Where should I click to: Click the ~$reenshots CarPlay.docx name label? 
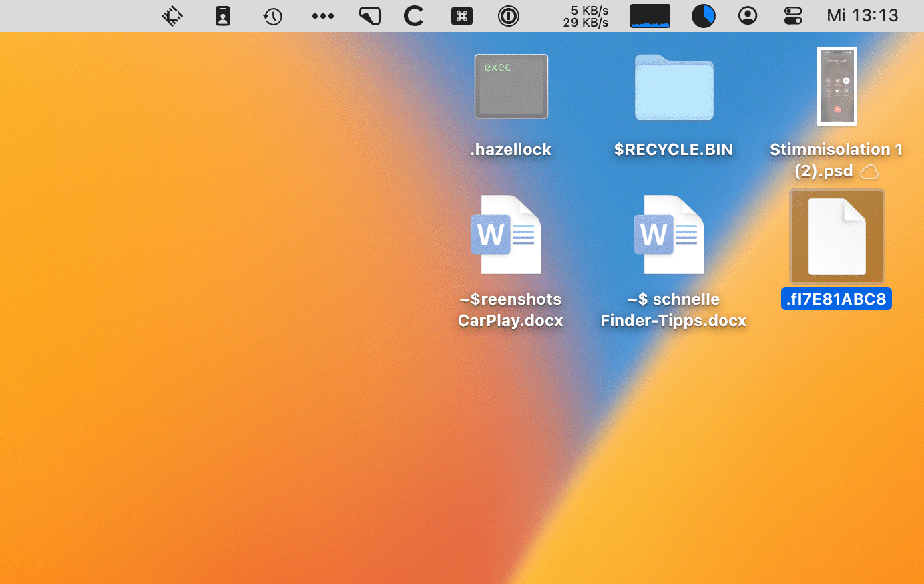511,310
